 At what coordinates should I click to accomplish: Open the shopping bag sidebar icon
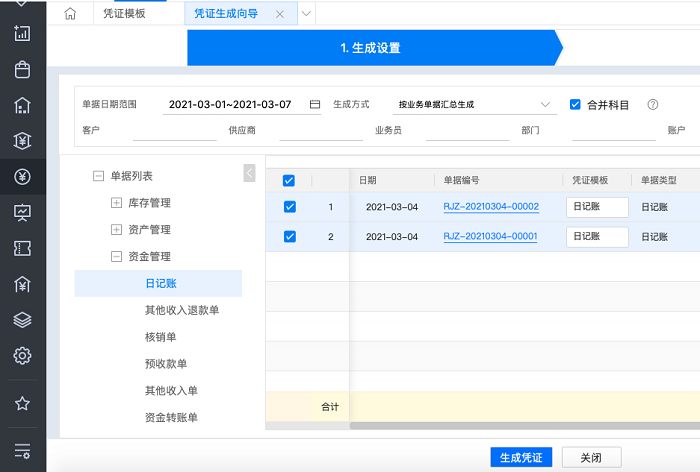click(22, 70)
